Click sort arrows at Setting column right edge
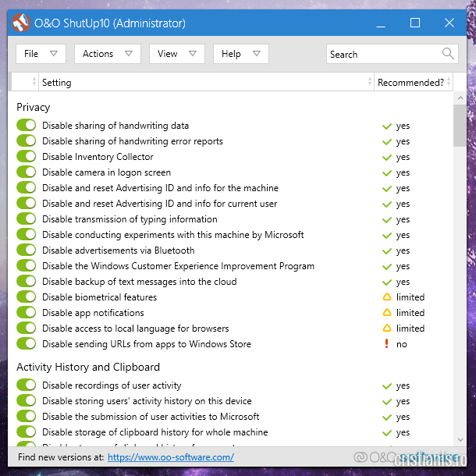This screenshot has width=476, height=476. [369, 81]
